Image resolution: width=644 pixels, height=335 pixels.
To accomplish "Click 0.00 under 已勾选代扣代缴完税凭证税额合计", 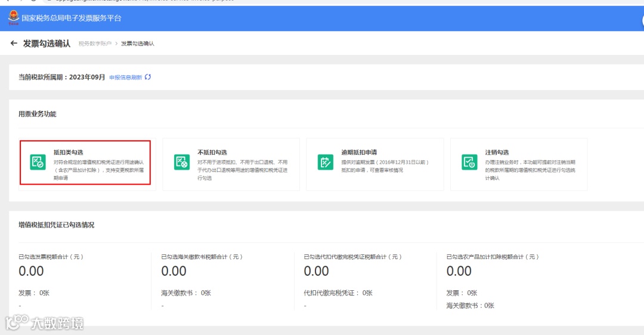I will click(316, 271).
